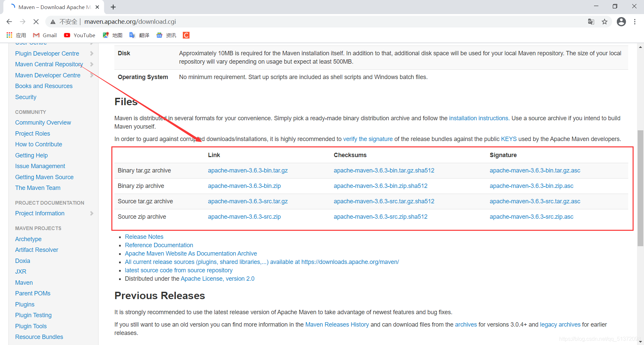Screen dimensions: 644x345
Task: Open the verify the signature link
Action: 368,139
